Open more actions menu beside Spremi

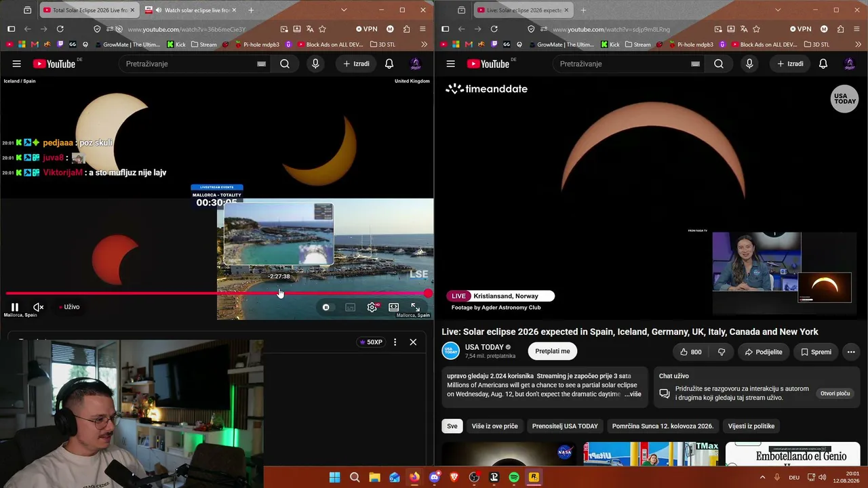pyautogui.click(x=851, y=352)
